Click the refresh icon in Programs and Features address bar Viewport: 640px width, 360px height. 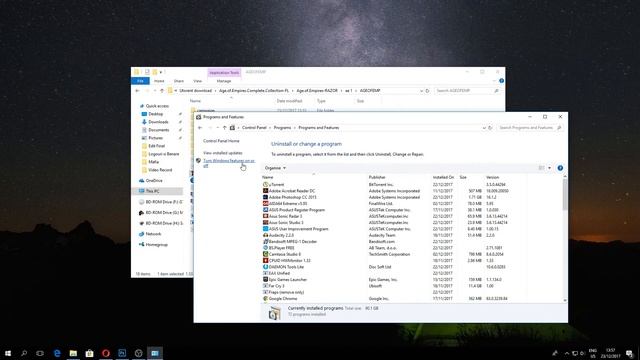tap(490, 128)
